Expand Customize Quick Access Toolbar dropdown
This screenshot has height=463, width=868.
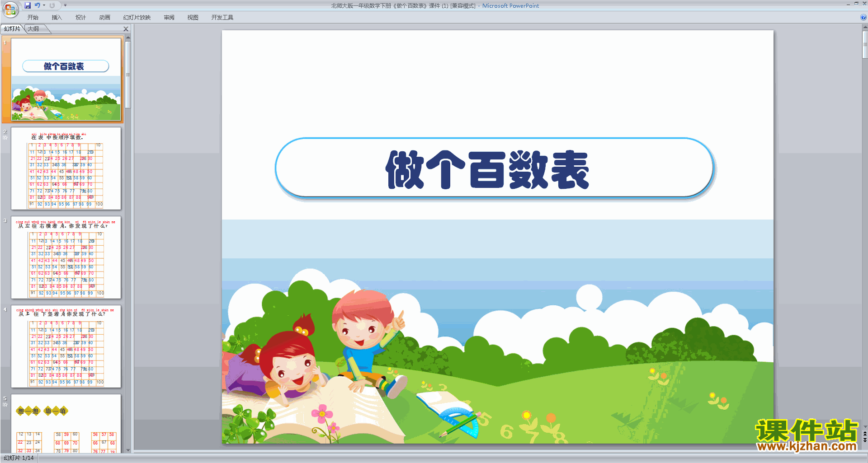(65, 5)
